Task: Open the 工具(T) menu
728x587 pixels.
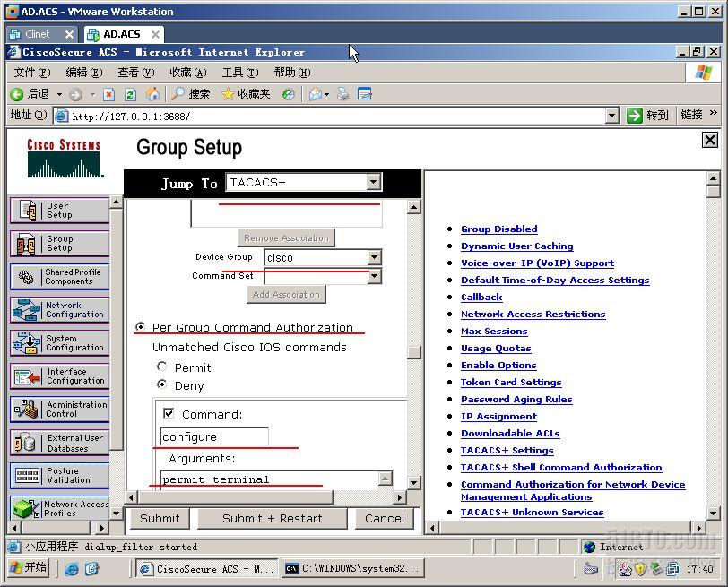Action: pyautogui.click(x=240, y=73)
